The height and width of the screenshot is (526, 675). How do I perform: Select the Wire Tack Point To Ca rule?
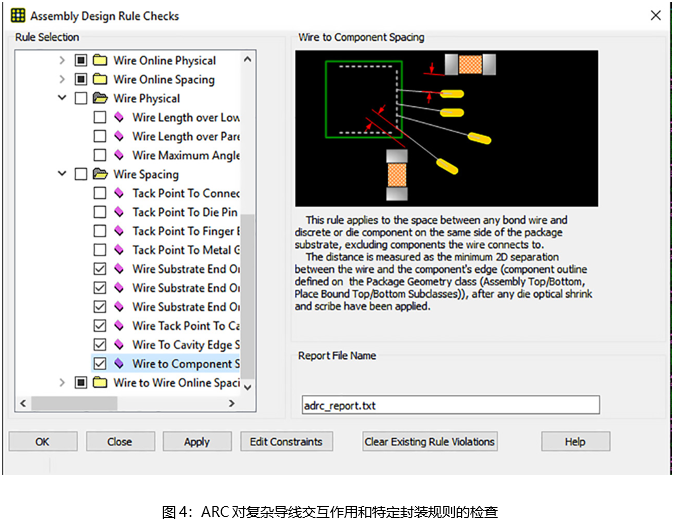[186, 326]
